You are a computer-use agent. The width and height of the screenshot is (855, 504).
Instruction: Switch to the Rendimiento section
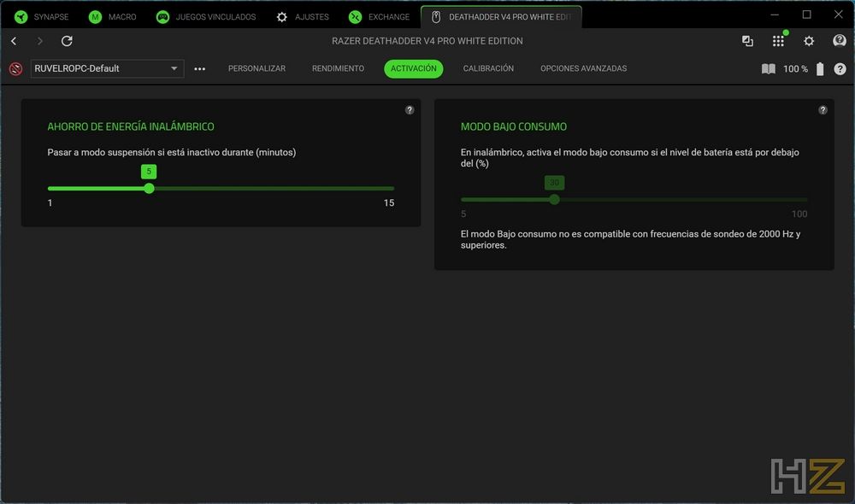[x=338, y=68]
